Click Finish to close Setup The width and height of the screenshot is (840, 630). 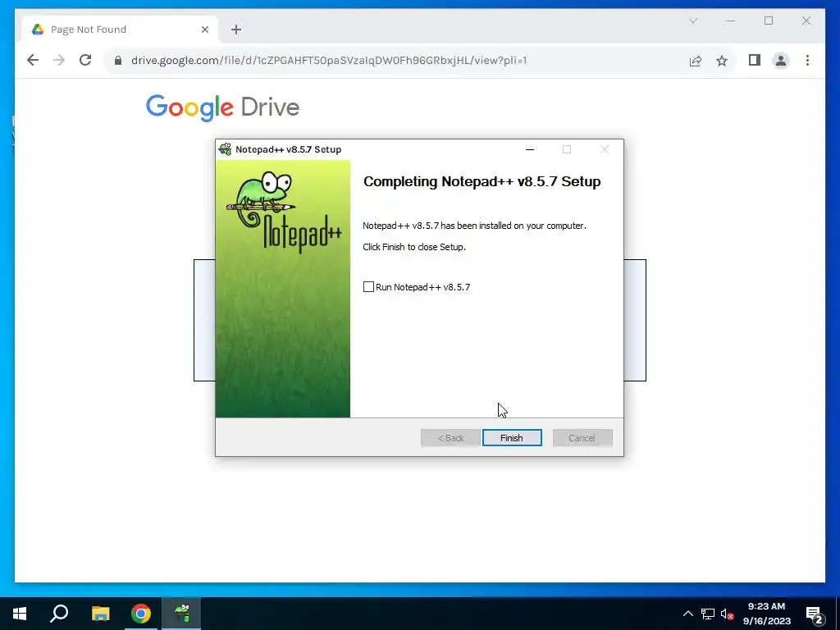point(512,438)
